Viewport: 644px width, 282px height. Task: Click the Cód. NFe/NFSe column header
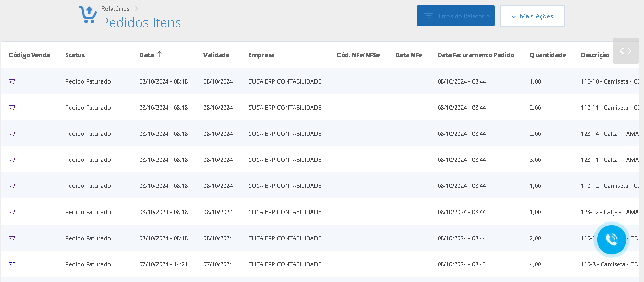(x=358, y=55)
